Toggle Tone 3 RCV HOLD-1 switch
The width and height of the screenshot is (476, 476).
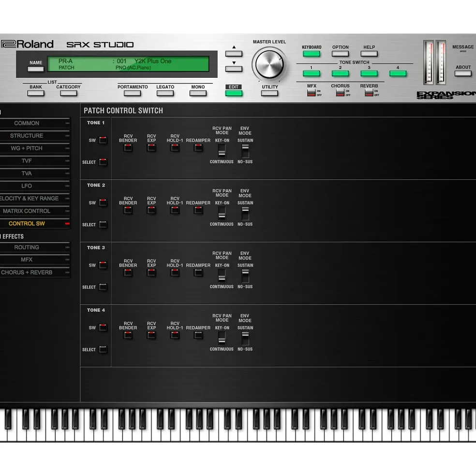pyautogui.click(x=175, y=273)
